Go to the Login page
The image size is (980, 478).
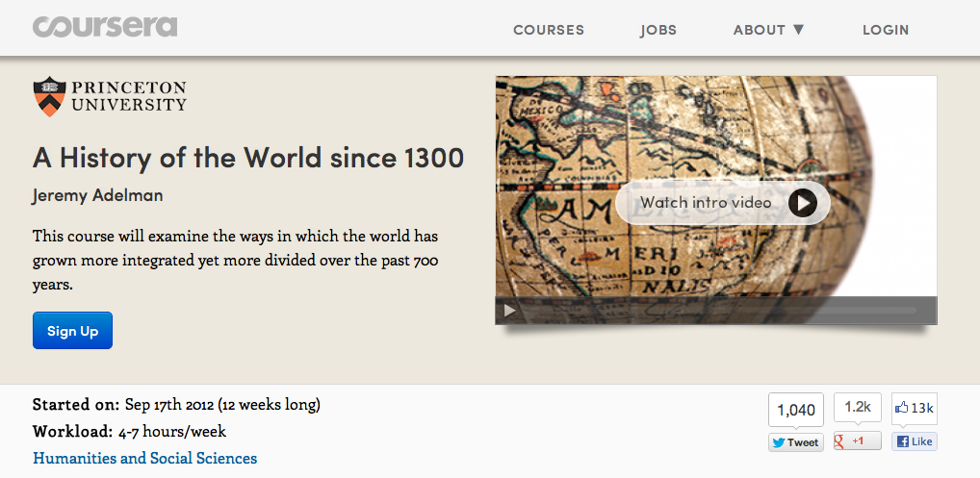click(x=886, y=30)
